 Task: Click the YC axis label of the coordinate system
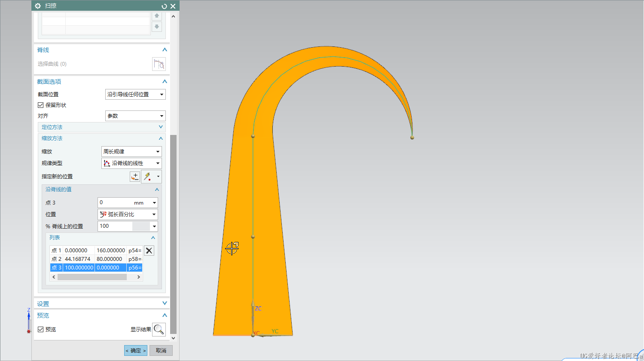point(275,331)
